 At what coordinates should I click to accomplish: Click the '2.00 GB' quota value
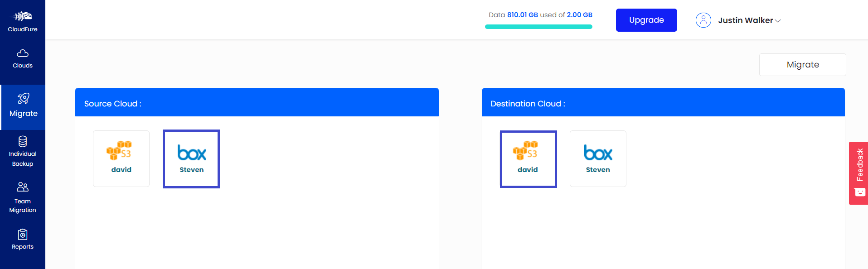coord(579,15)
